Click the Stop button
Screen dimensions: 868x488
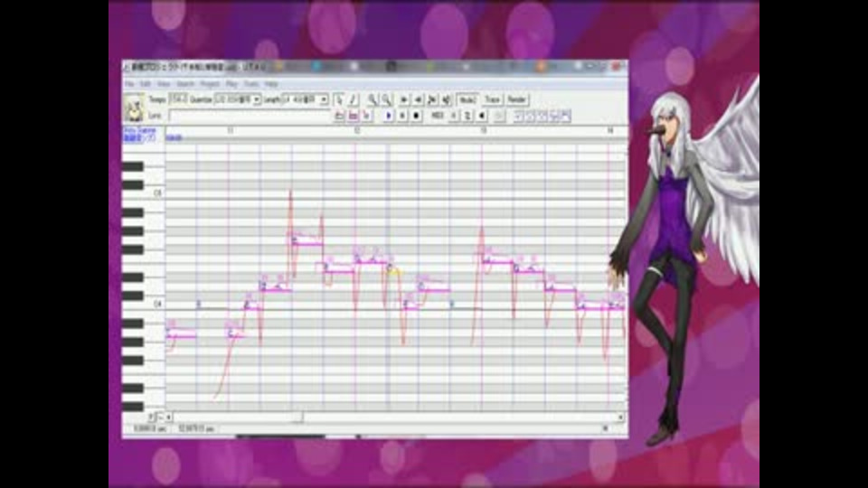(416, 116)
